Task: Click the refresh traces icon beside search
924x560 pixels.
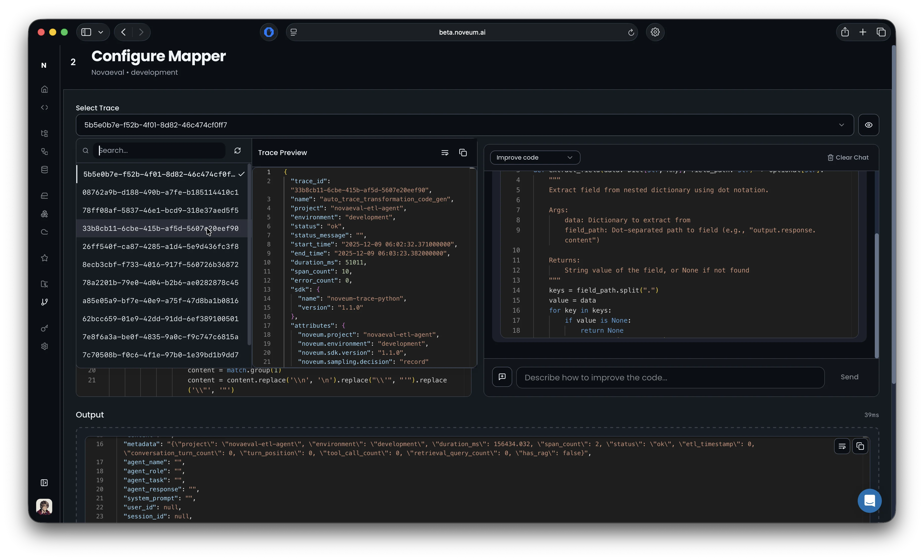Action: pyautogui.click(x=237, y=150)
